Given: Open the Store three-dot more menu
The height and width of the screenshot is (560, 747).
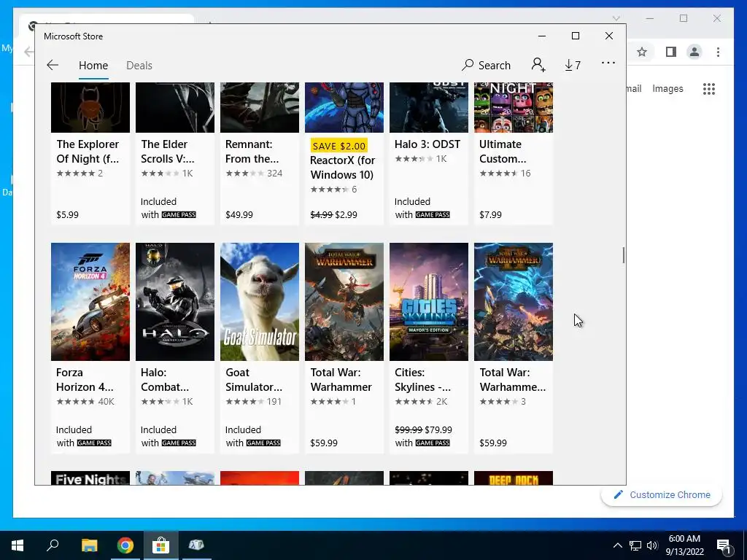Looking at the screenshot, I should pyautogui.click(x=608, y=63).
